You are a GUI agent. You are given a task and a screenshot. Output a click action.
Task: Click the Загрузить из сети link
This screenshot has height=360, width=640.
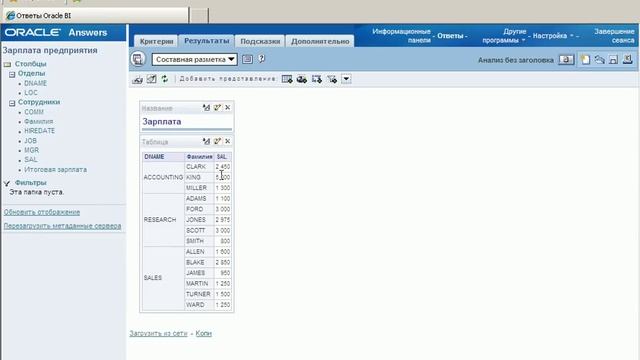[158, 333]
